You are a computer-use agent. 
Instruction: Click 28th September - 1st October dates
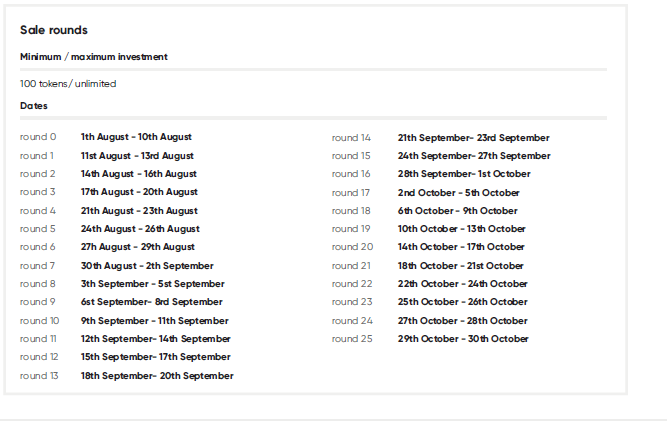pyautogui.click(x=464, y=174)
